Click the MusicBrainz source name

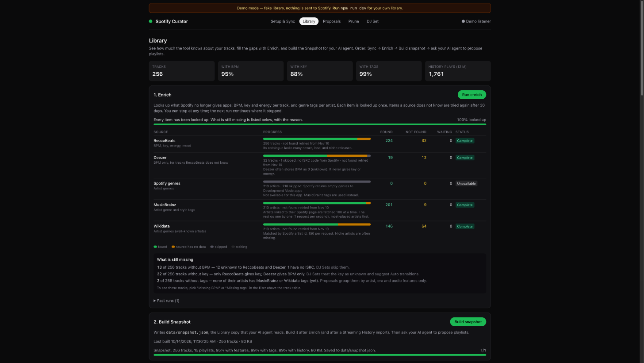pyautogui.click(x=165, y=205)
